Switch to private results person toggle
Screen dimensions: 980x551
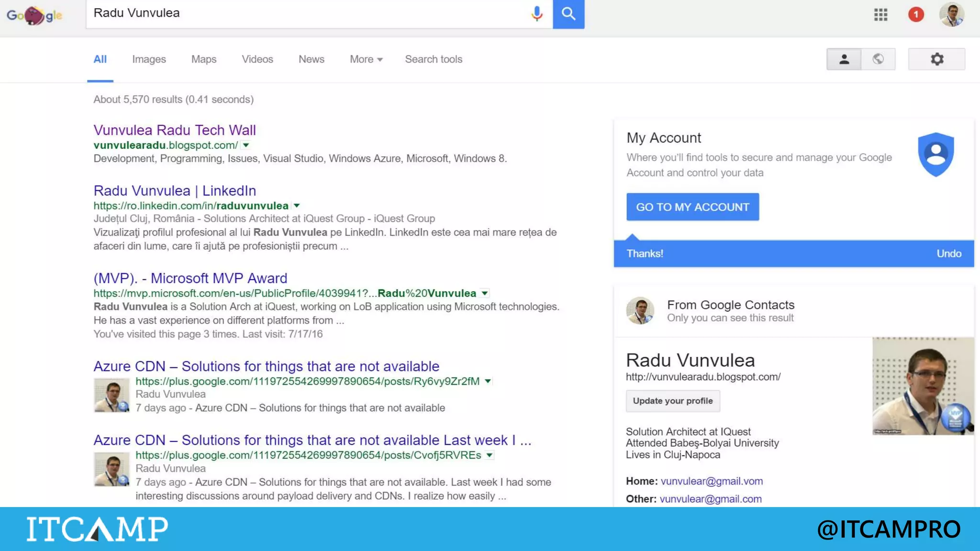[x=844, y=59]
